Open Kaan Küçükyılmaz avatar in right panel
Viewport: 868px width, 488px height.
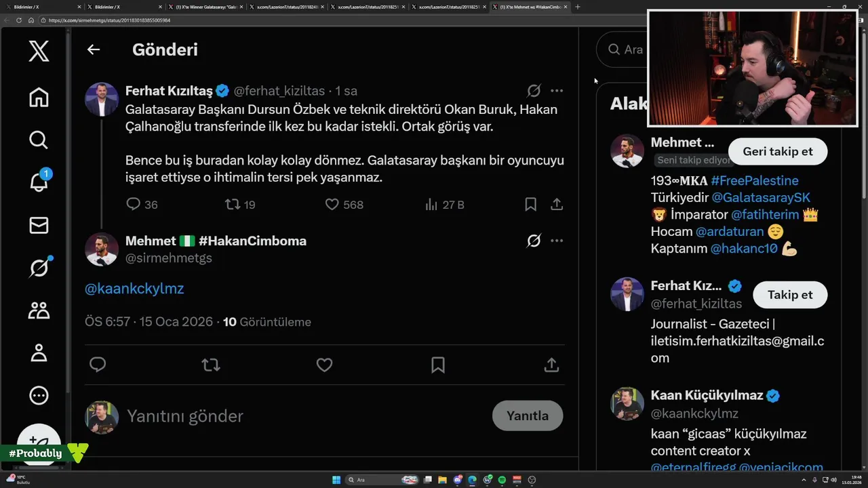point(627,404)
